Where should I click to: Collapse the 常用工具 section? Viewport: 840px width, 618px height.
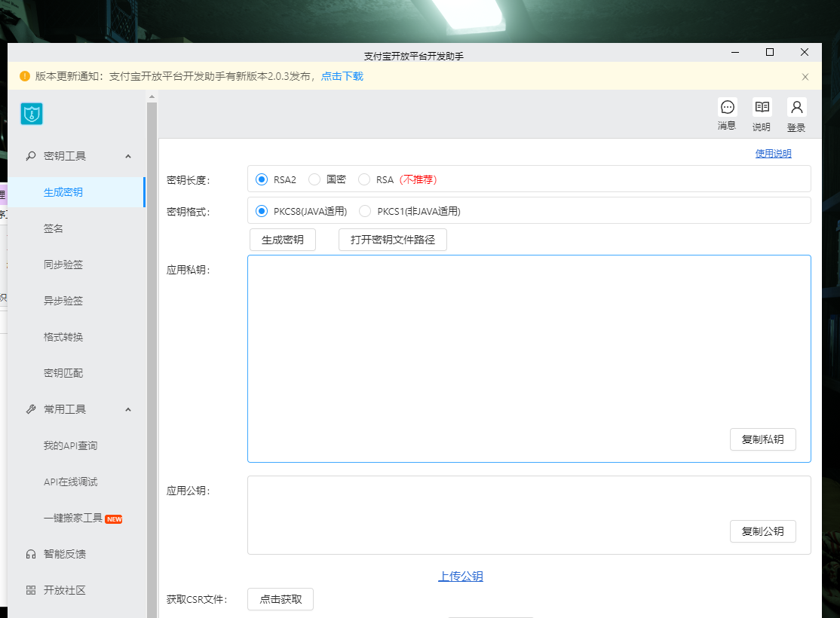click(128, 409)
